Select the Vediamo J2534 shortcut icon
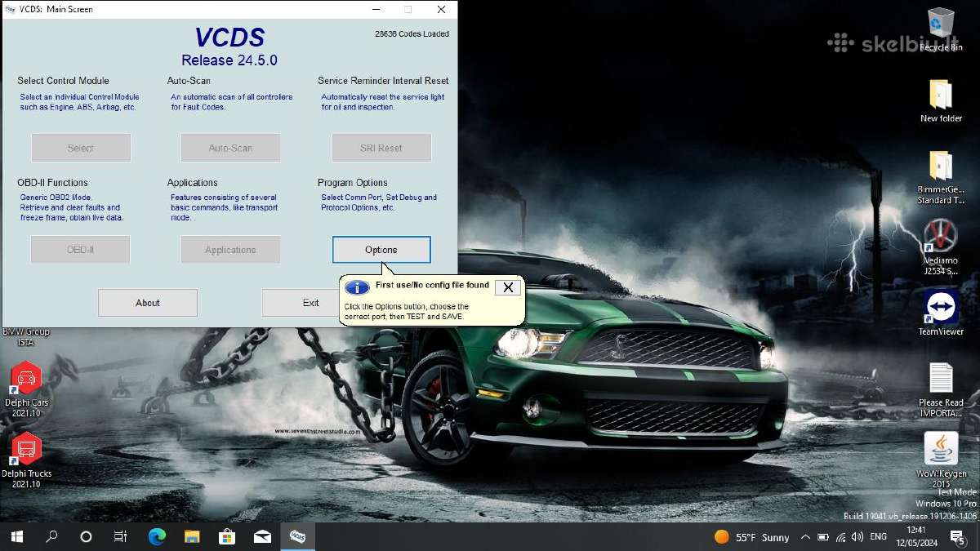980x551 pixels. (941, 248)
